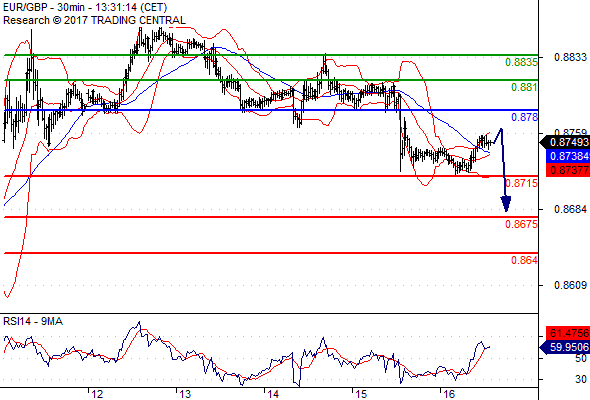Click the date 13 on time axis
The image size is (590, 400).
pos(185,394)
